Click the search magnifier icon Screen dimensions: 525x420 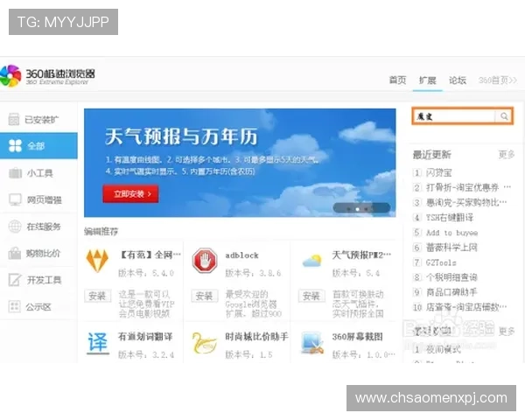[x=504, y=116]
